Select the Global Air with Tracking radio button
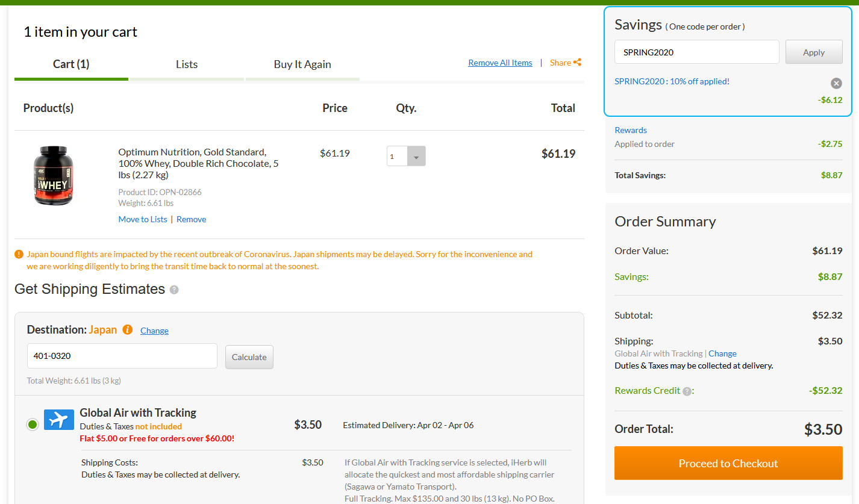 [x=33, y=425]
